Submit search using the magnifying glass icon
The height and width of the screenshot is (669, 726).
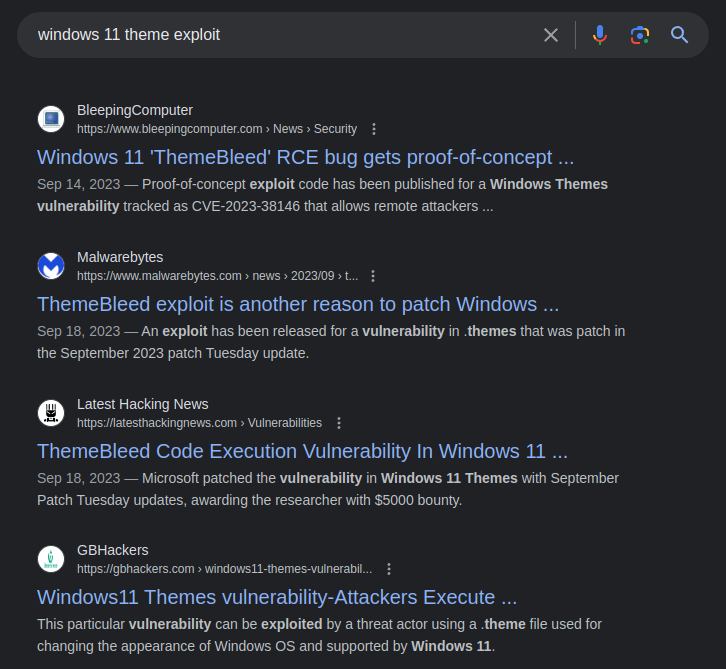(x=680, y=35)
